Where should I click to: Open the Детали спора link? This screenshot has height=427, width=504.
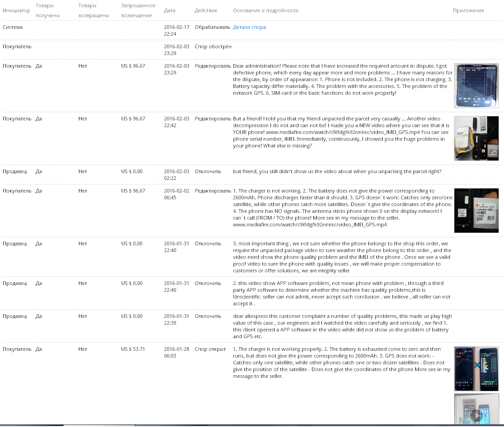click(x=249, y=27)
